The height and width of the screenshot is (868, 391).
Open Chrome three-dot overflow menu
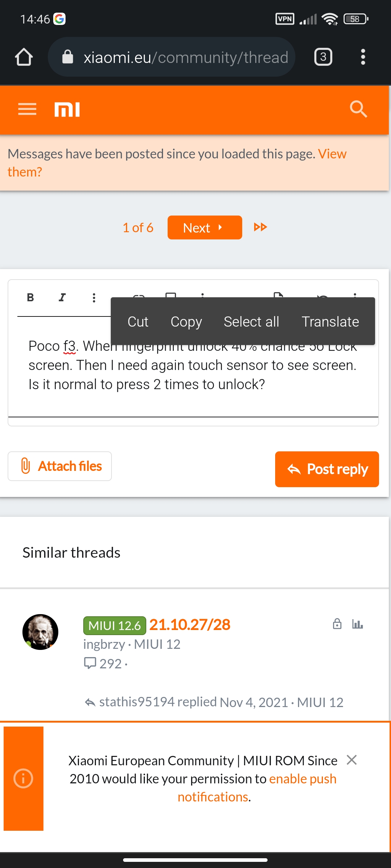pos(363,57)
